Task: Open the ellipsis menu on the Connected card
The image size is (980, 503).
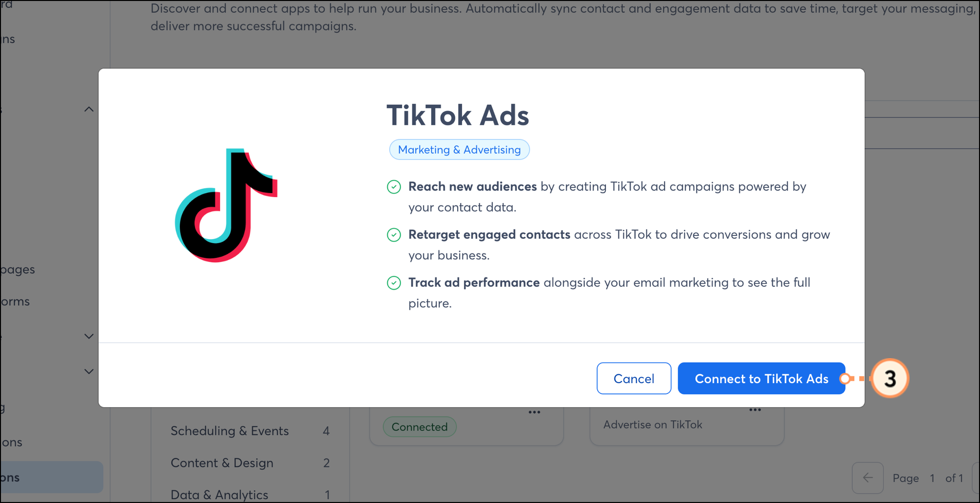Action: coord(534,412)
